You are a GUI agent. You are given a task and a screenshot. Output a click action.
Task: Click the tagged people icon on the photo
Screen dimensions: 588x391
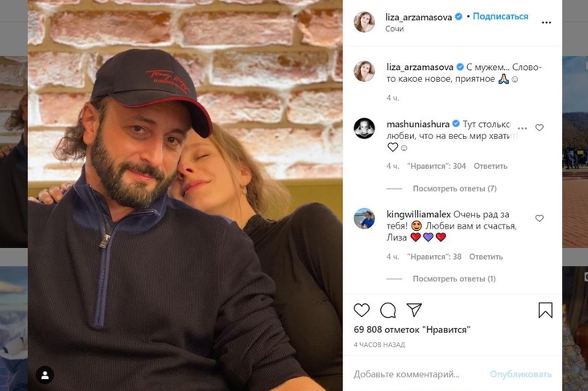(45, 374)
